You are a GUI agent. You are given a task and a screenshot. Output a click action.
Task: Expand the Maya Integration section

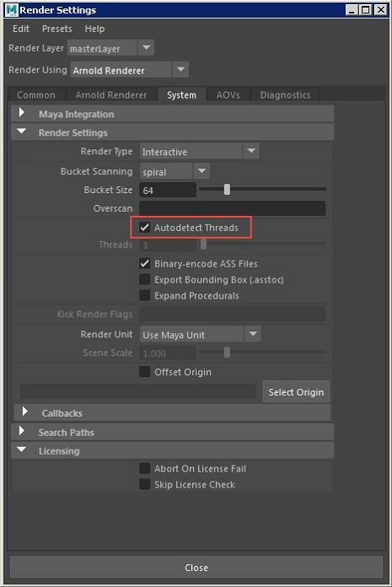pos(22,112)
